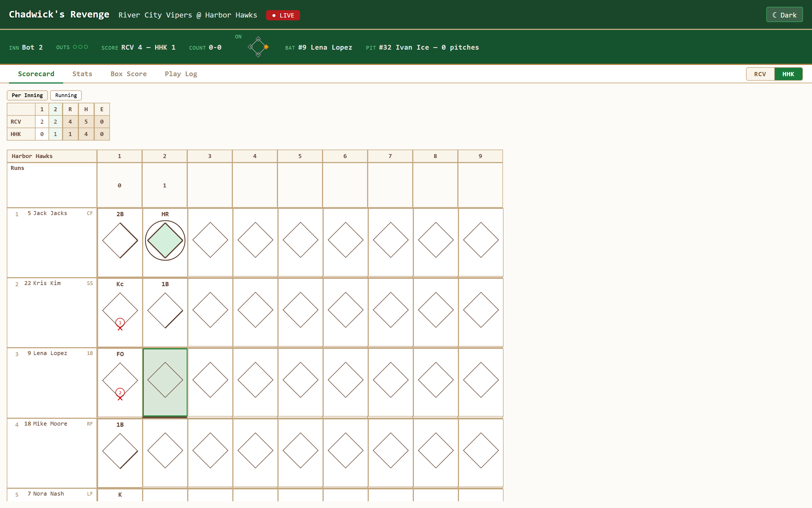Image resolution: width=812 pixels, height=508 pixels.
Task: Click the bases diamond indicator in status bar
Action: tap(258, 47)
